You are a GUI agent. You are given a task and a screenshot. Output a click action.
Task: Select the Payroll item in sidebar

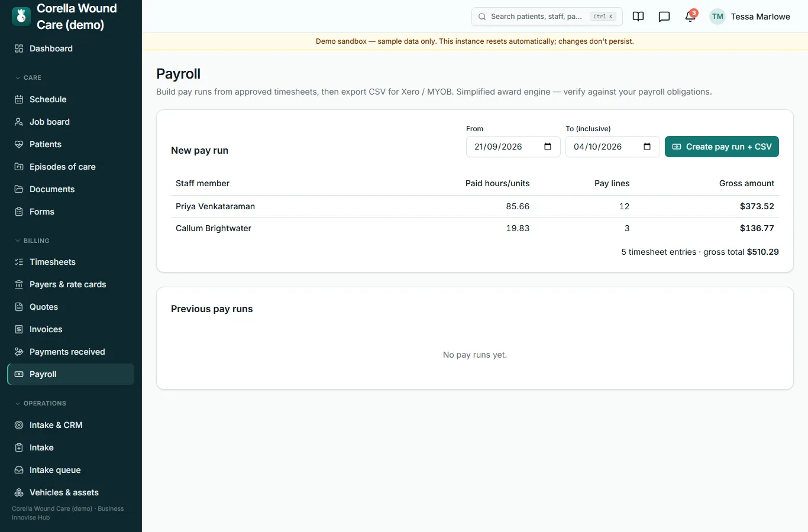point(71,374)
